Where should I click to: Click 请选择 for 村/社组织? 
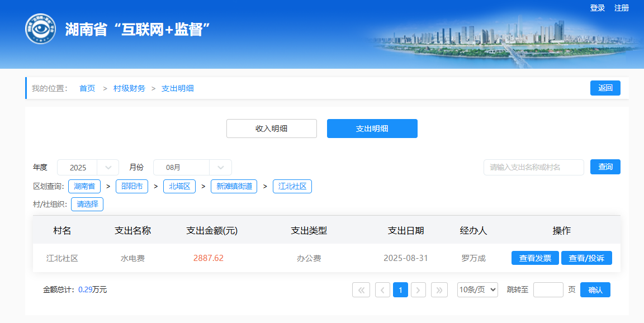(87, 204)
